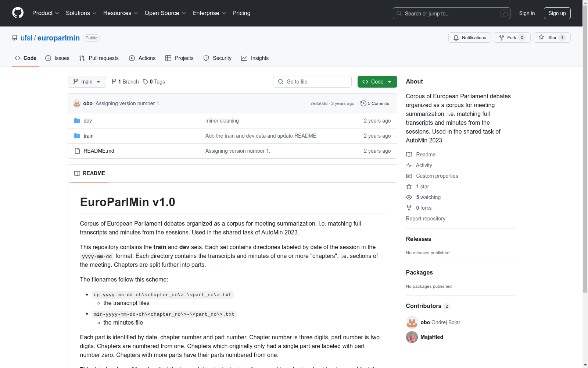Image resolution: width=588 pixels, height=368 pixels.
Task: View the 5 Commits history
Action: (375, 103)
